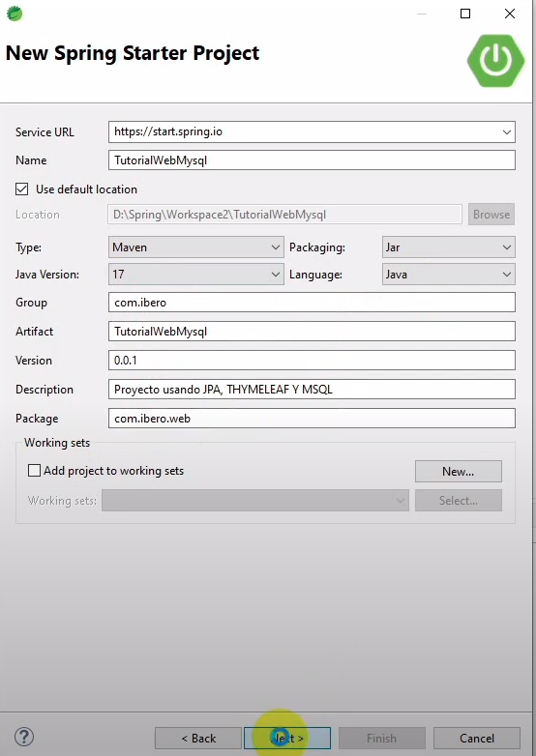The width and height of the screenshot is (536, 756).
Task: Click the greyed Location label
Action: [x=38, y=215]
